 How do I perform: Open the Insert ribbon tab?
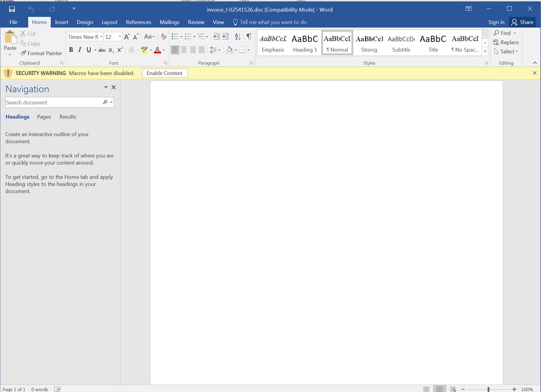click(61, 22)
